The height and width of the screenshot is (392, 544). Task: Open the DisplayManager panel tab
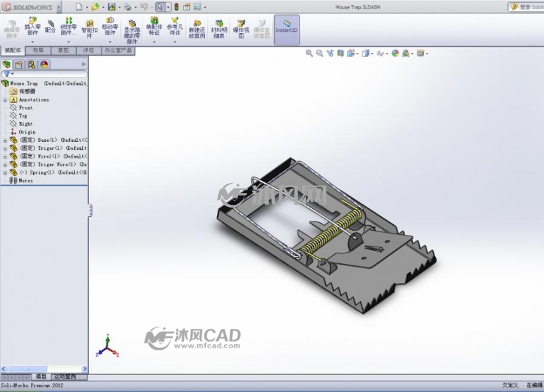coord(44,64)
